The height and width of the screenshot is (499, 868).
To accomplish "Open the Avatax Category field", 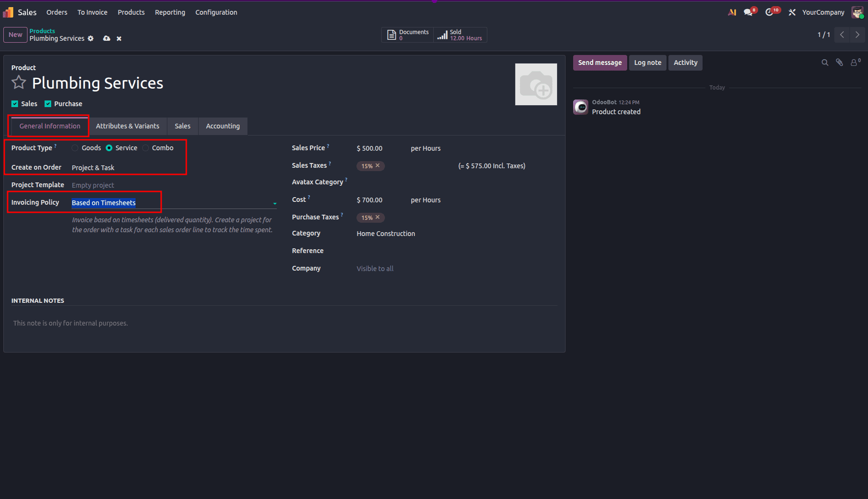I will coord(456,182).
